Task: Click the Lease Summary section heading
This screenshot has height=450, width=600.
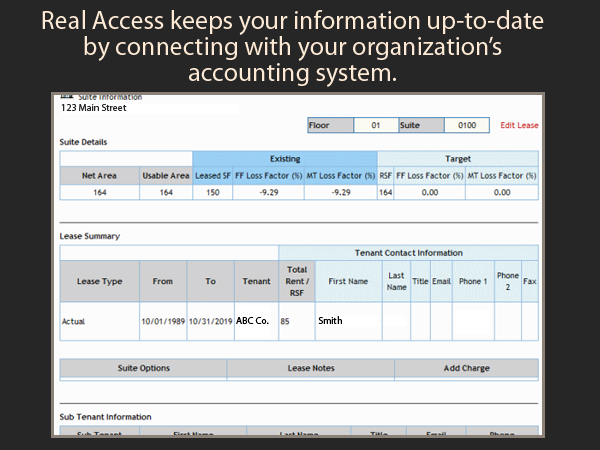Action: click(90, 236)
